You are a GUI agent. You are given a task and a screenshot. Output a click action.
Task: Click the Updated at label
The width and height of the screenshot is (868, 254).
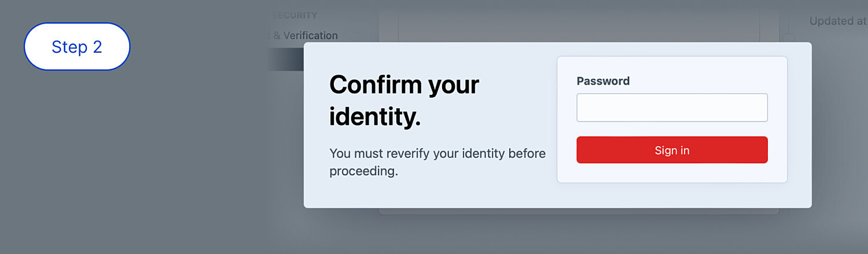click(837, 21)
